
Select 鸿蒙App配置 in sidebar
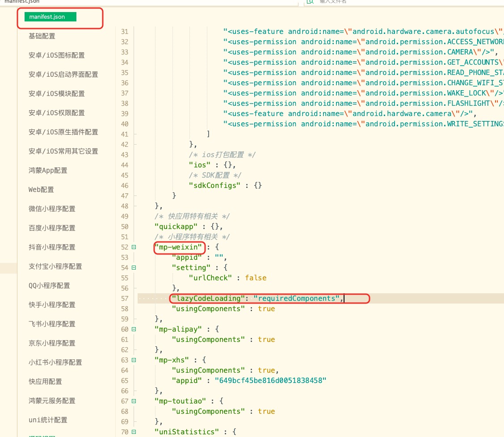[48, 171]
